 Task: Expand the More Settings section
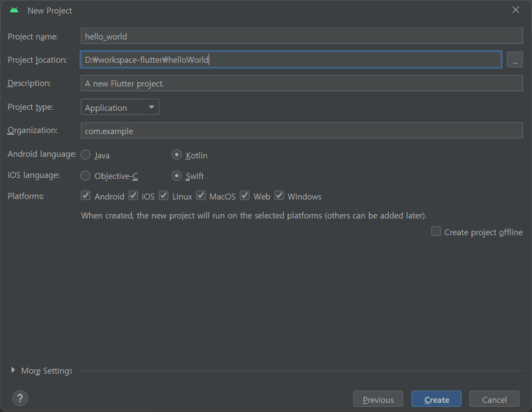coord(13,370)
